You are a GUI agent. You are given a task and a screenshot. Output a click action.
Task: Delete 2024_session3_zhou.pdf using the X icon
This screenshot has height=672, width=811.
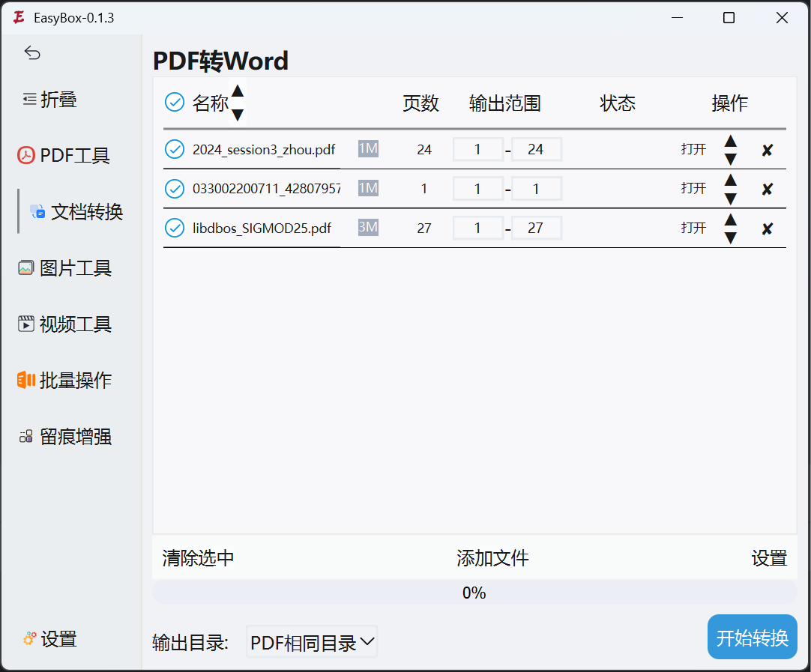[x=767, y=150]
